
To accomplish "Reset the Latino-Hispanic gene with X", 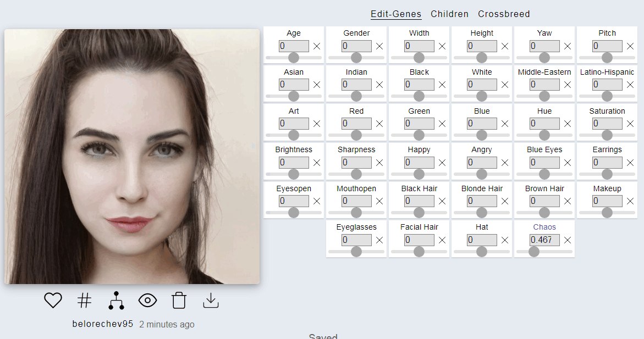I will click(x=630, y=85).
